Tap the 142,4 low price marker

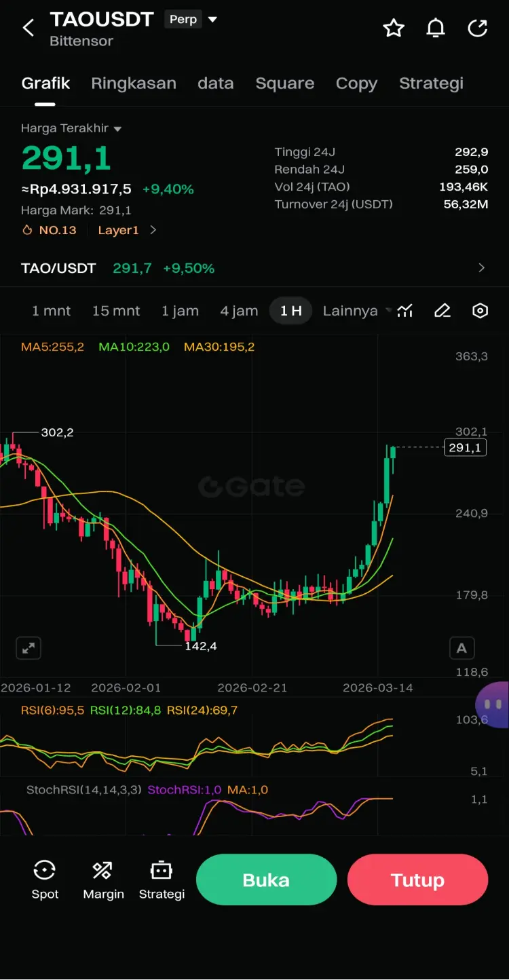click(x=201, y=646)
